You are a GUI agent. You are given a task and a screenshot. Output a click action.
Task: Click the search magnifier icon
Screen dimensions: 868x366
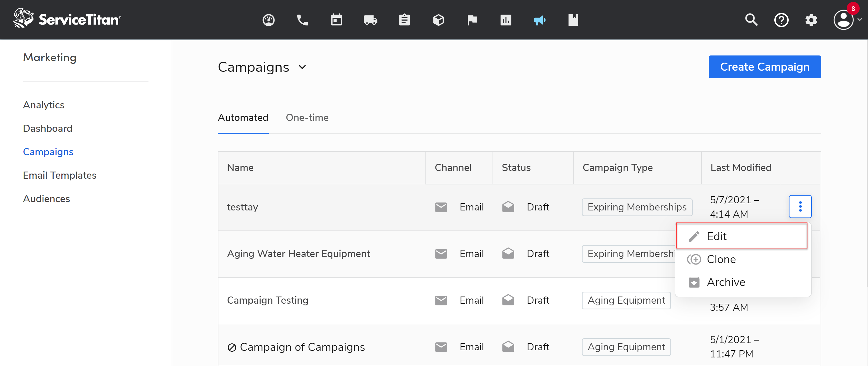click(x=751, y=20)
